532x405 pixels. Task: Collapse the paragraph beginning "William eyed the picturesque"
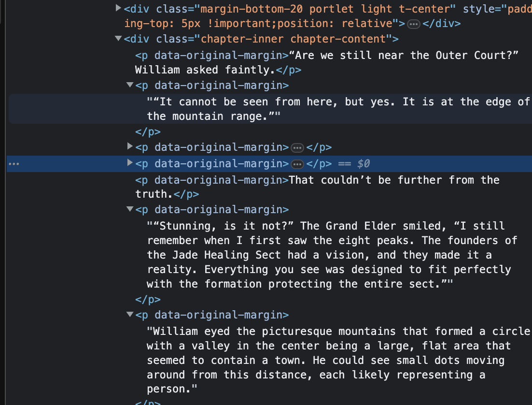tap(129, 314)
